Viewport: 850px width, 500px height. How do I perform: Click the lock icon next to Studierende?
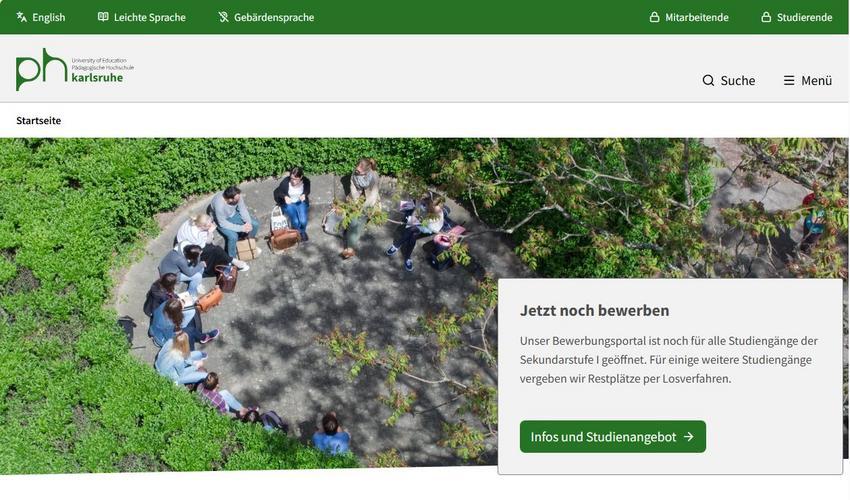click(766, 17)
